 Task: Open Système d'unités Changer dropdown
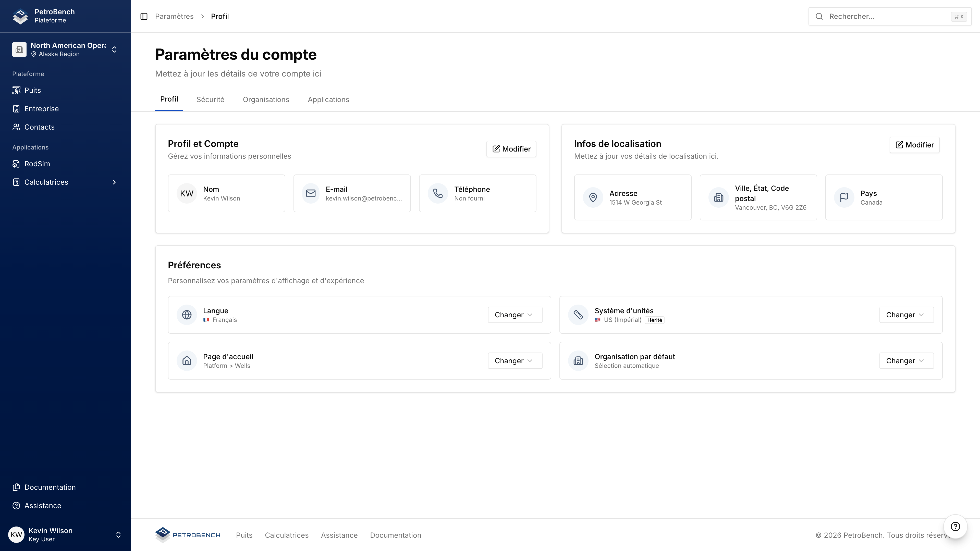[906, 315]
